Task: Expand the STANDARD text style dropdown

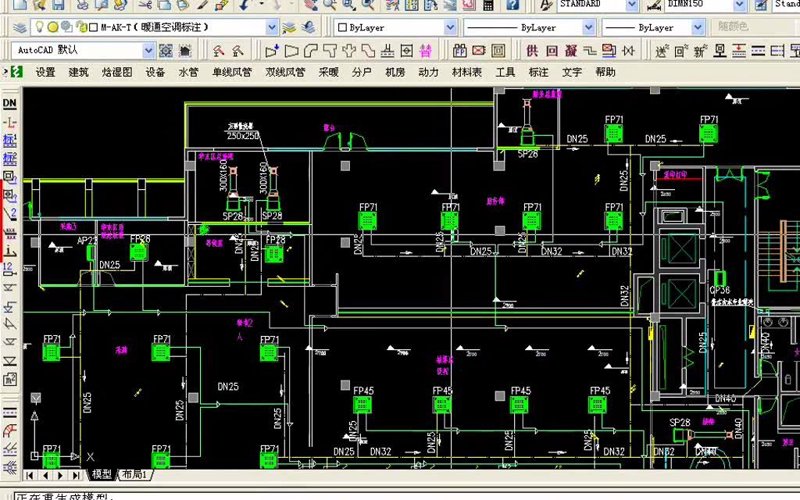Action: tap(632, 5)
